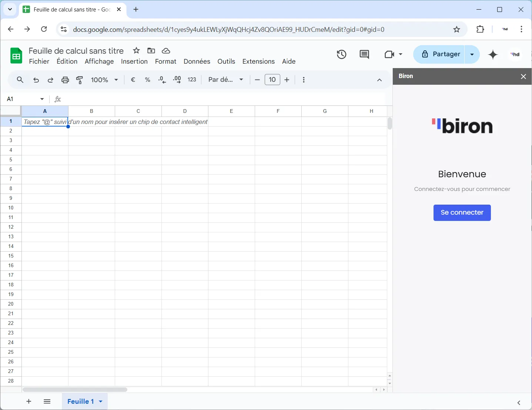Screen dimensions: 532x410
Task: Star this spreadsheet
Action: point(137,51)
